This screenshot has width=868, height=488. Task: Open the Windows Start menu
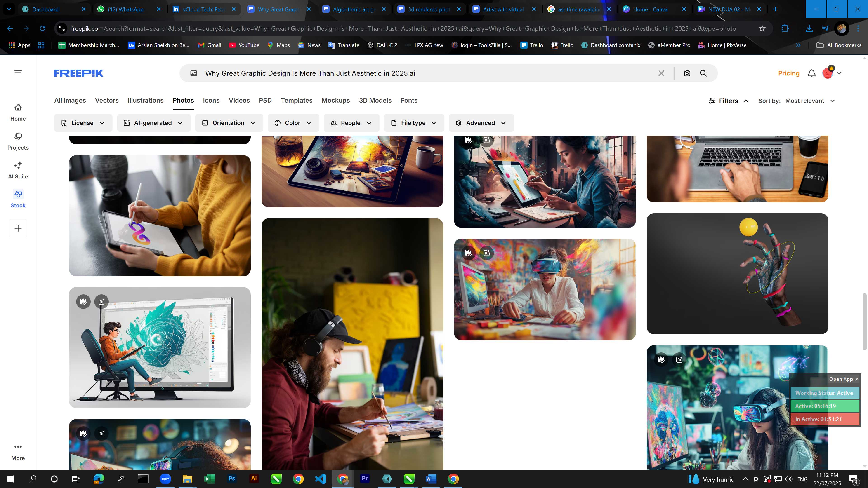(x=11, y=479)
